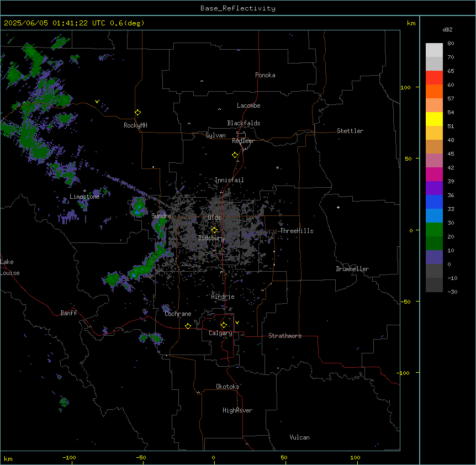476x465 pixels.
Task: Click the yellow diamond marker near RockyMH
Action: (137, 113)
